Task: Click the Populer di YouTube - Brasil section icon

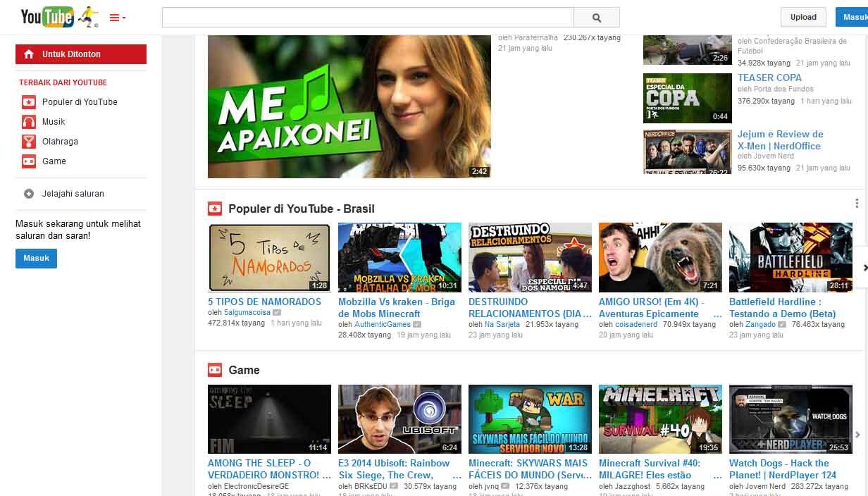Action: pyautogui.click(x=215, y=209)
